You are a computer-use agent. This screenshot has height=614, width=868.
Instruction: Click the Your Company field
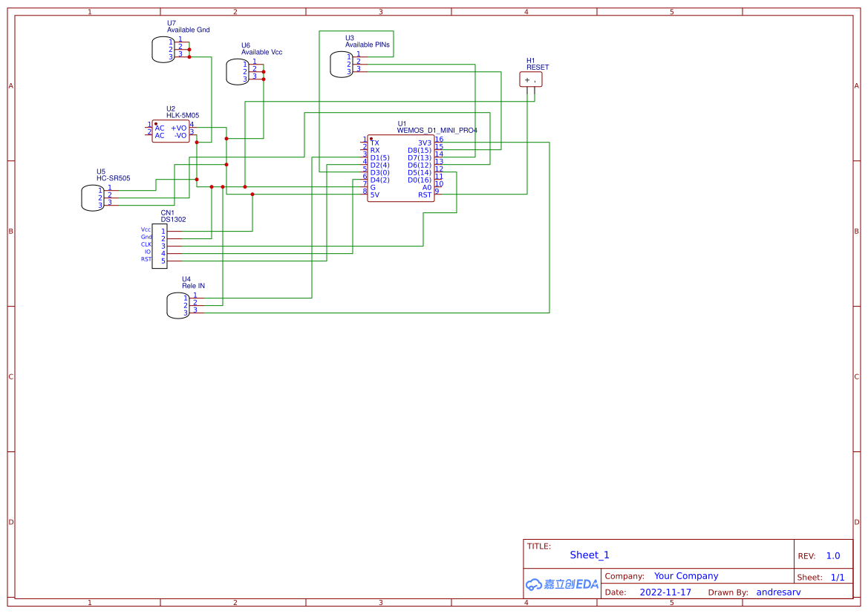(x=686, y=575)
